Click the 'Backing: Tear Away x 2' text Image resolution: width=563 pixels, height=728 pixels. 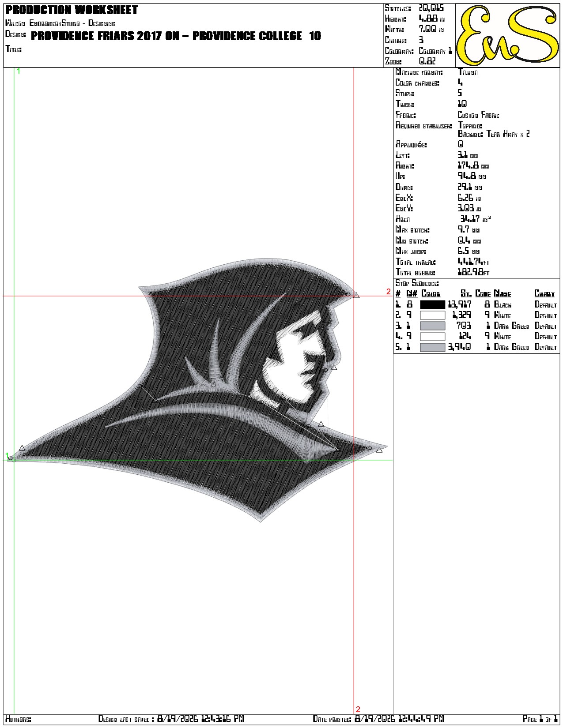pos(494,134)
